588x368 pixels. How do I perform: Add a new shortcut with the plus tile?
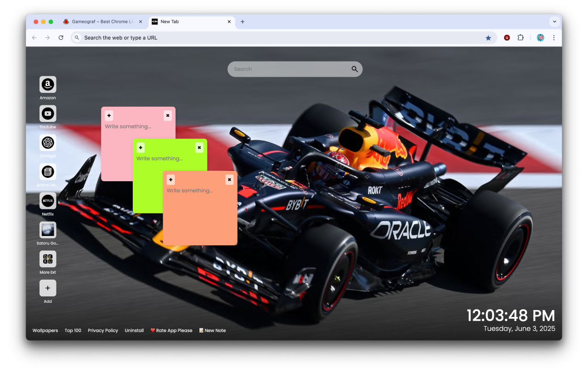point(48,288)
